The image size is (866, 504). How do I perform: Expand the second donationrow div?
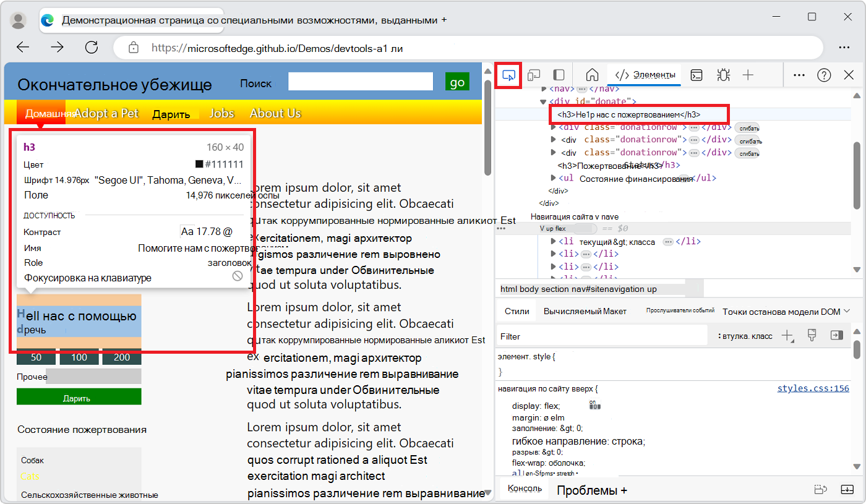(554, 140)
